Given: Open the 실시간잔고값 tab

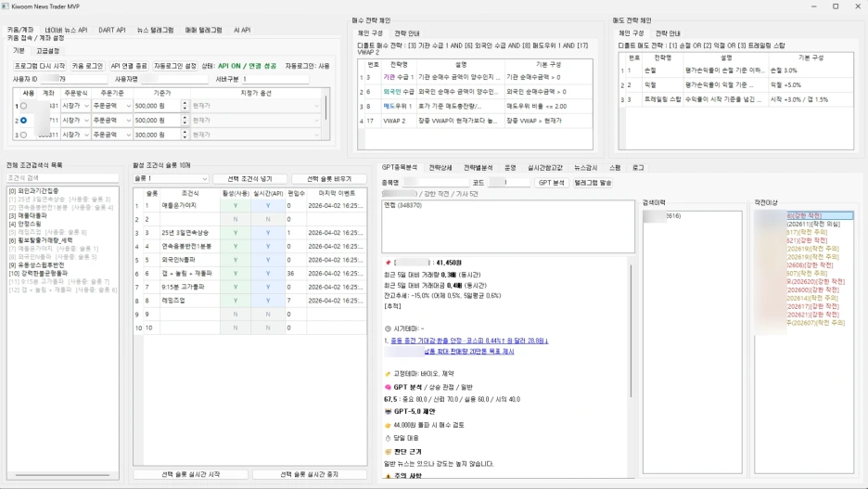Looking at the screenshot, I should 544,167.
